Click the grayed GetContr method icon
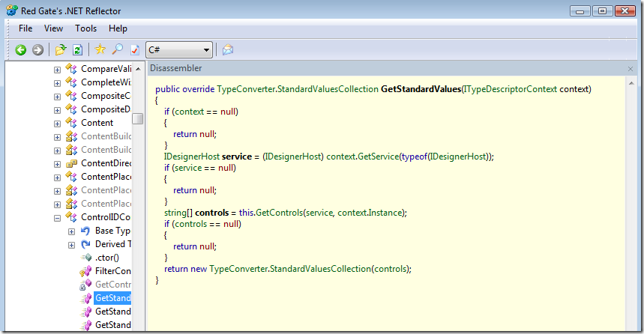This screenshot has height=334, width=644. tap(85, 285)
